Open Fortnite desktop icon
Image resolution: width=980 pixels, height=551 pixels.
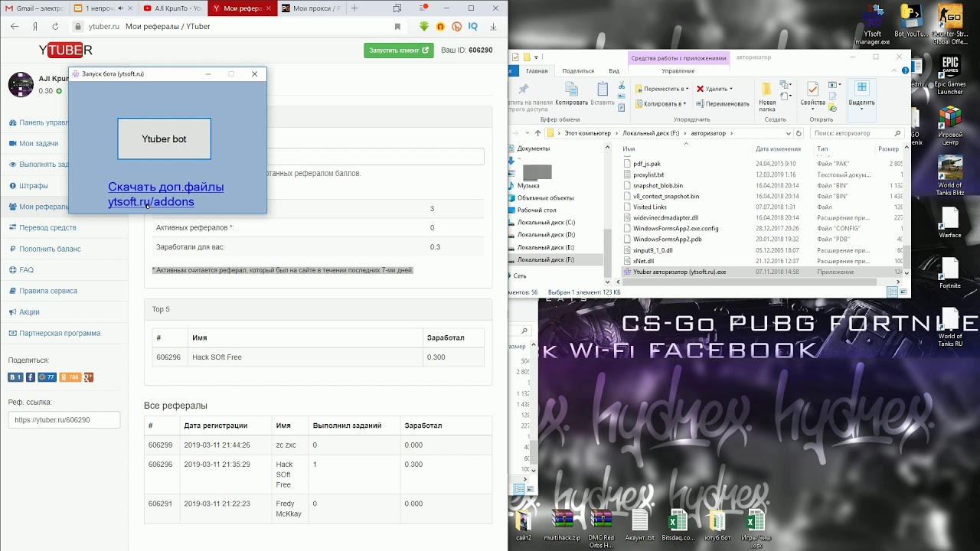tap(950, 272)
